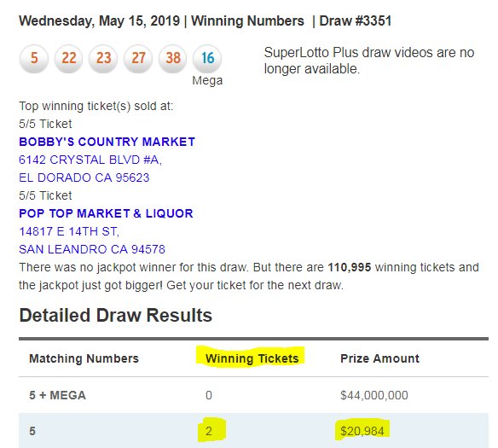Click the winning number 27 ball
The height and width of the screenshot is (448, 498).
[x=138, y=59]
